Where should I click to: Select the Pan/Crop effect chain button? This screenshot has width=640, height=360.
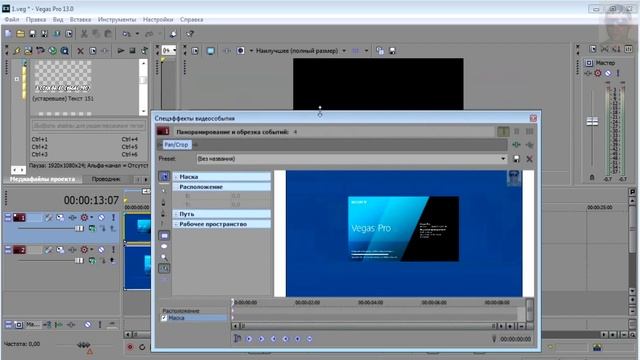pyautogui.click(x=176, y=145)
